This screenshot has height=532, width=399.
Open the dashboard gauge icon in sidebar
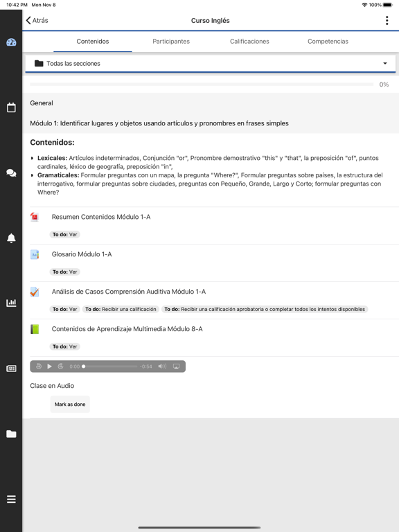[x=11, y=42]
